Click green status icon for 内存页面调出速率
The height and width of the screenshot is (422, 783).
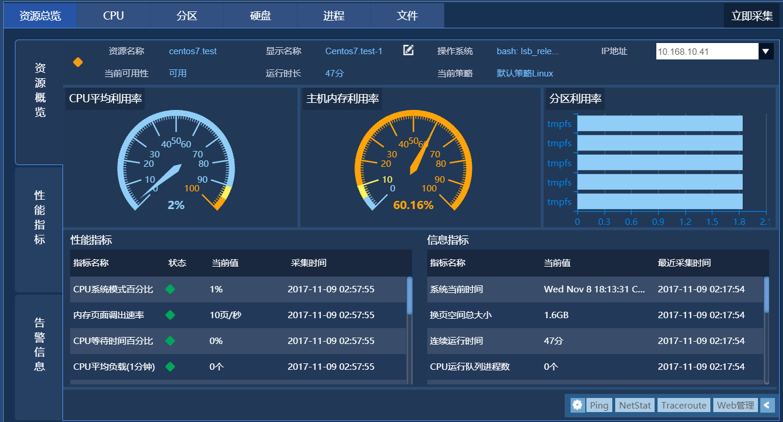[x=170, y=315]
